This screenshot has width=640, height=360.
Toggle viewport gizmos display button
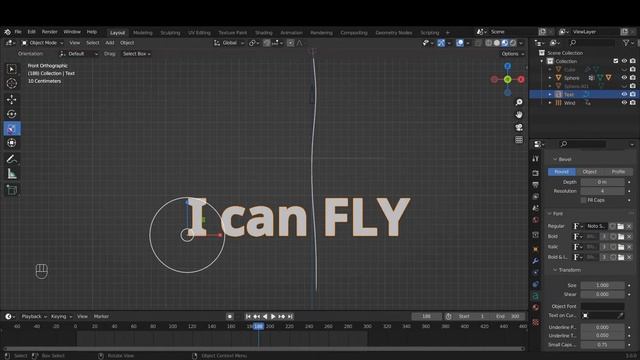(x=441, y=43)
